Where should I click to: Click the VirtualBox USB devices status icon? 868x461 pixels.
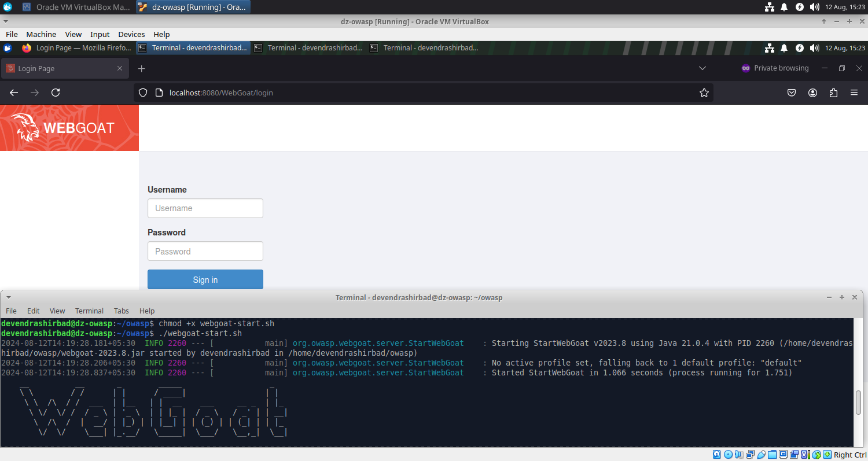click(762, 455)
